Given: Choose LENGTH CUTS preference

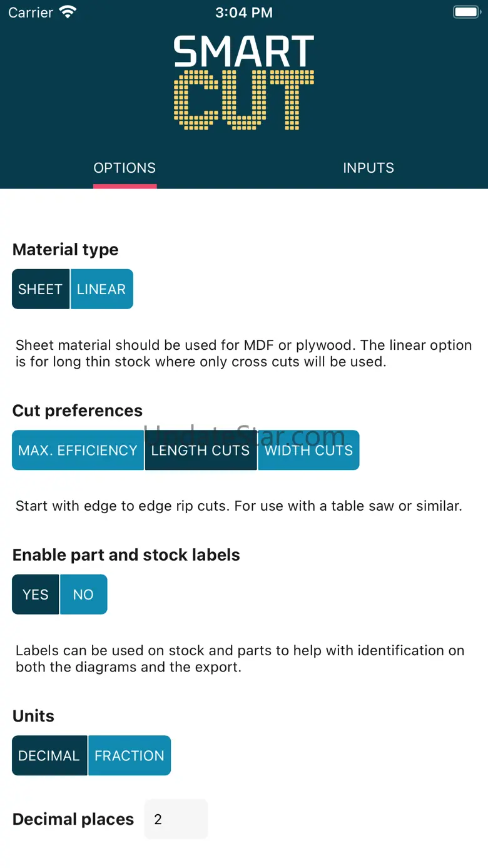Looking at the screenshot, I should pyautogui.click(x=201, y=450).
